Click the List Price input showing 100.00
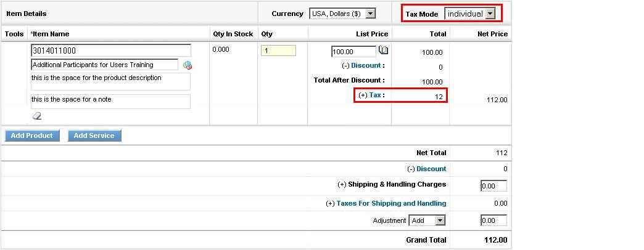The width and height of the screenshot is (644, 250). [x=353, y=52]
